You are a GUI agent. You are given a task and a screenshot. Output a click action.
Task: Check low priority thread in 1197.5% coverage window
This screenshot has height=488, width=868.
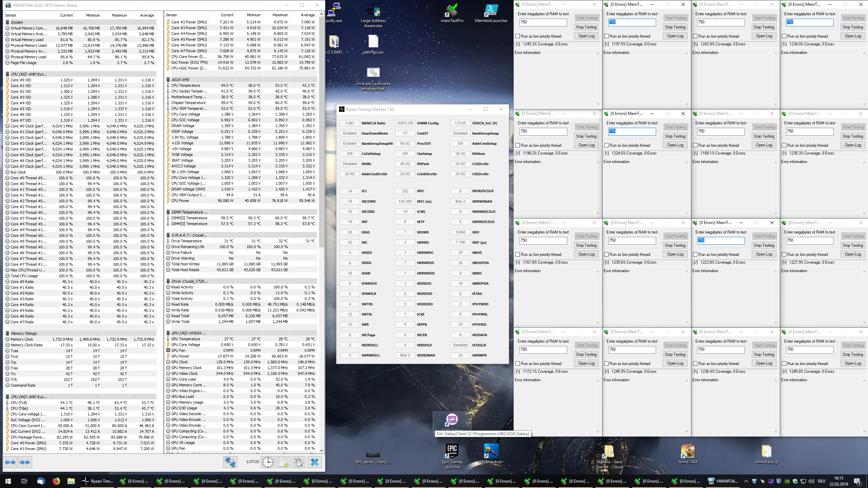coord(607,36)
